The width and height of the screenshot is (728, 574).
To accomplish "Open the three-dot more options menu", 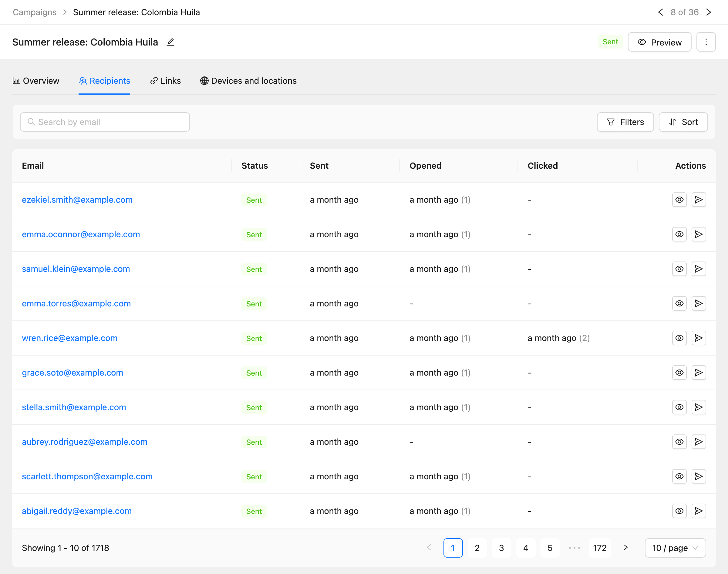I will point(706,42).
